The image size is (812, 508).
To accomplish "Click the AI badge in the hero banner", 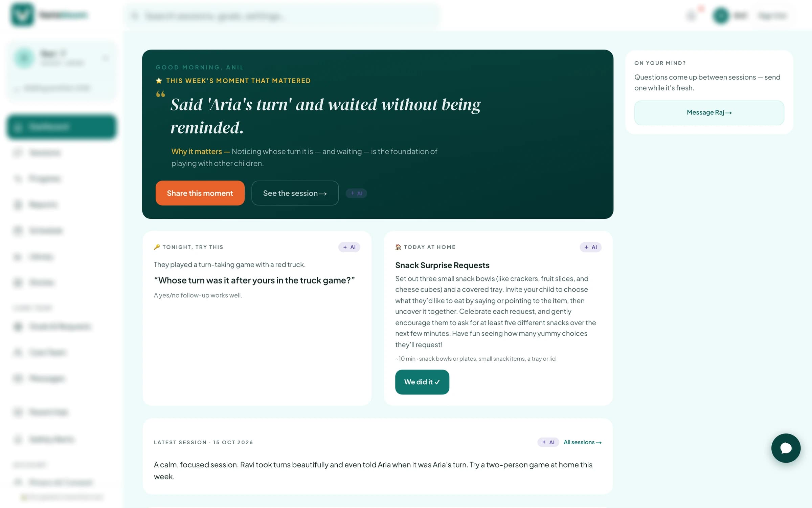I will [356, 193].
